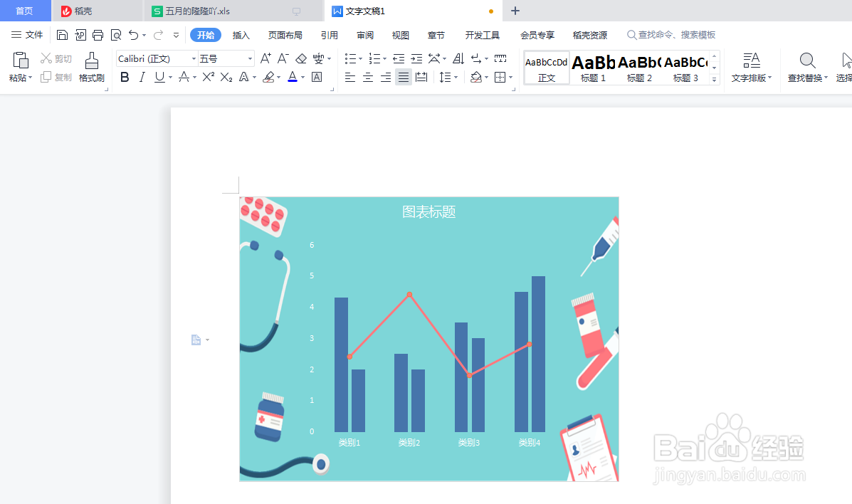852x504 pixels.
Task: Select the 标题 1 style
Action: [x=593, y=68]
